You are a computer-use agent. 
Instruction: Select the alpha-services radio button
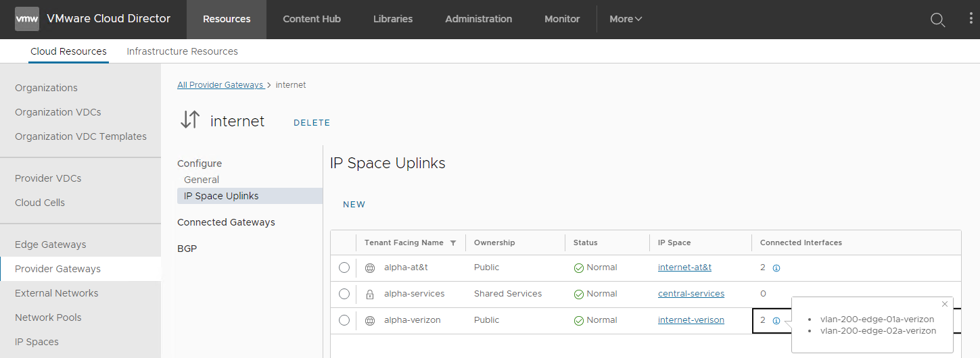pos(344,294)
